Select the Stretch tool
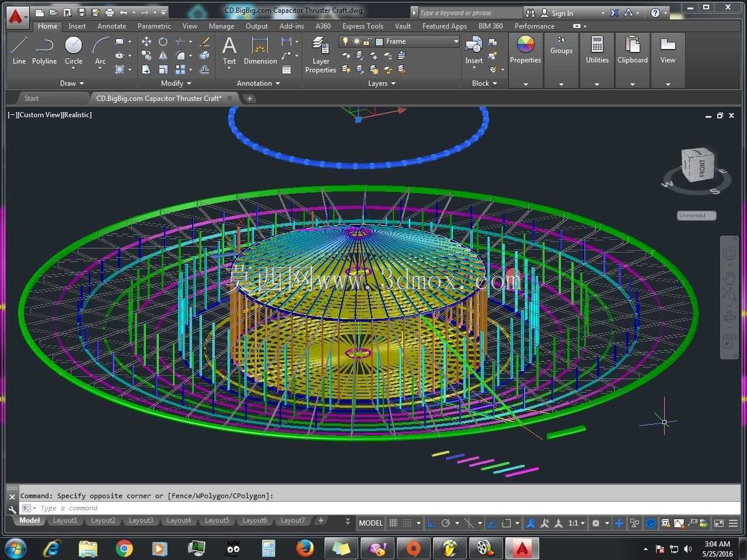Image resolution: width=747 pixels, height=560 pixels. point(146,69)
